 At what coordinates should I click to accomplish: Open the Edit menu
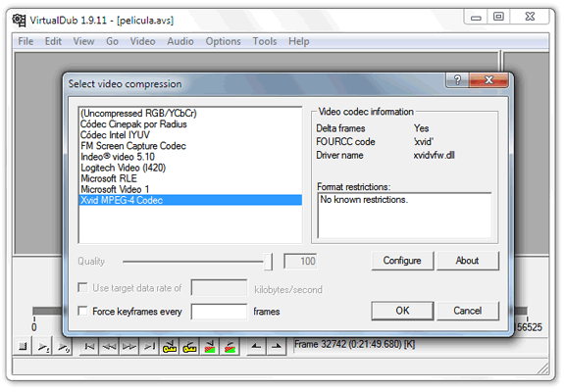pyautogui.click(x=53, y=41)
